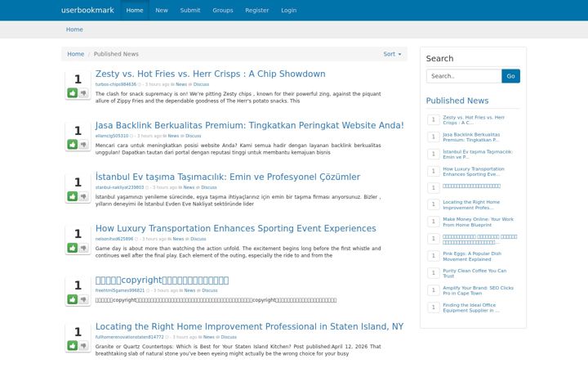Upvote the İstanbul Ev taşıma post
Viewport: 588px width, 368px height.
tap(73, 196)
